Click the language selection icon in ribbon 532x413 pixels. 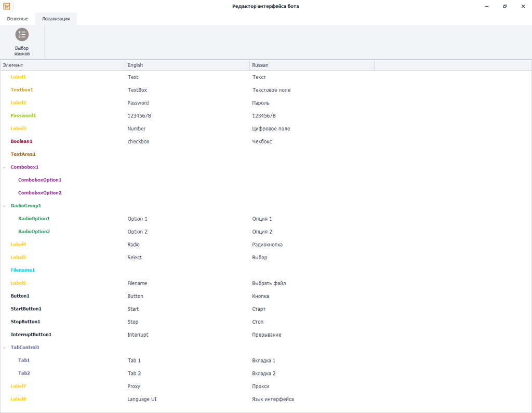click(22, 35)
